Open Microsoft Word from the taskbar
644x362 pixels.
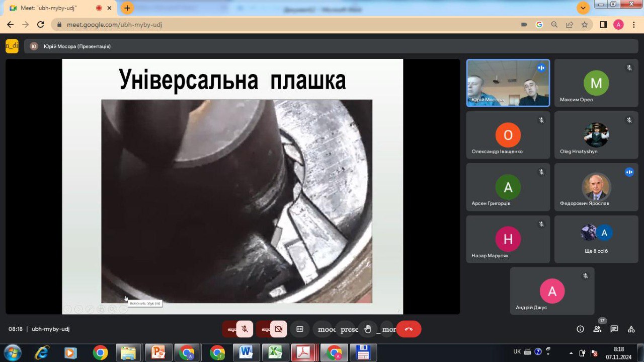(x=246, y=352)
